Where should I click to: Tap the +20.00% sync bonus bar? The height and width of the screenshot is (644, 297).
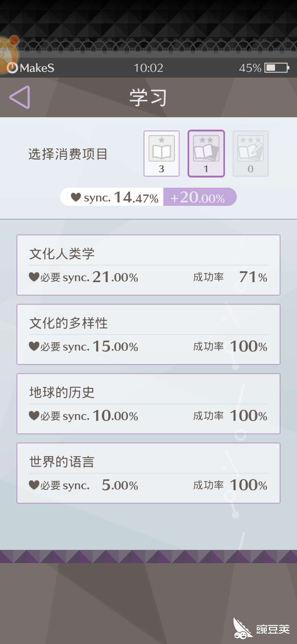199,197
